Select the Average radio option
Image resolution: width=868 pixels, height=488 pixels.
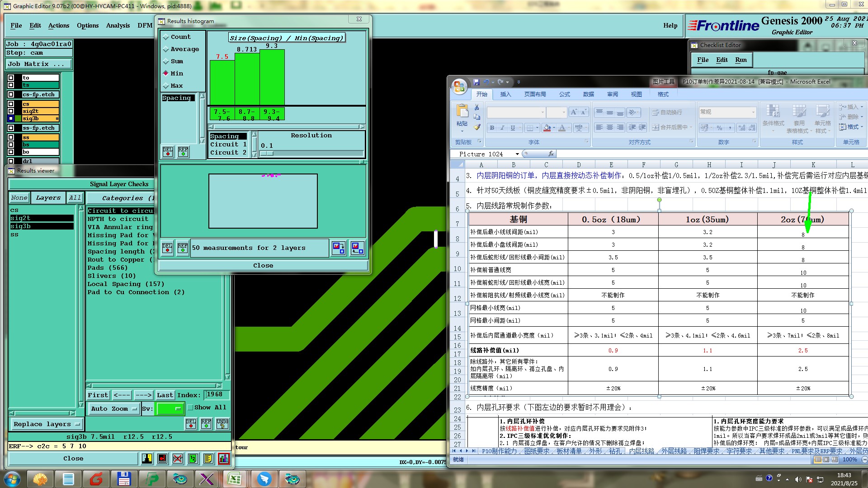pos(165,49)
